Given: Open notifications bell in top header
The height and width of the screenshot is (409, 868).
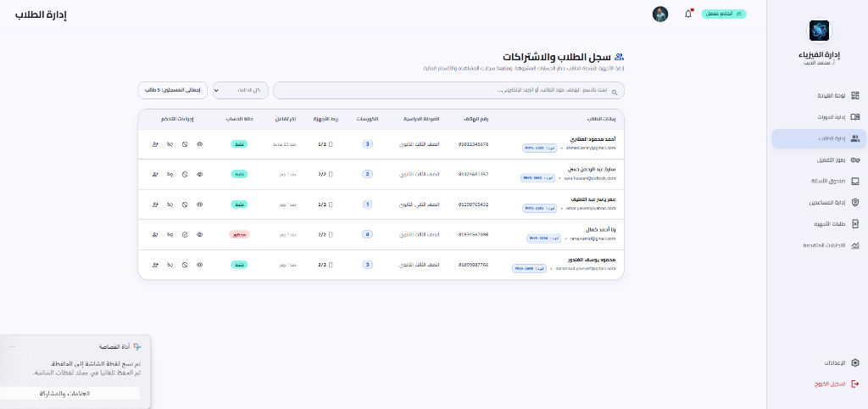Looking at the screenshot, I should click(x=688, y=14).
